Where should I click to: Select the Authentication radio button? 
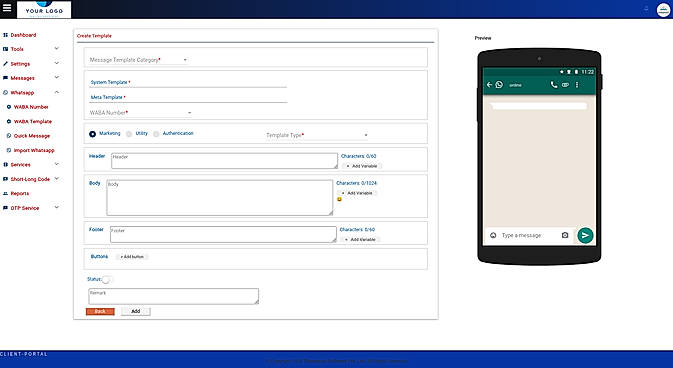coord(156,134)
